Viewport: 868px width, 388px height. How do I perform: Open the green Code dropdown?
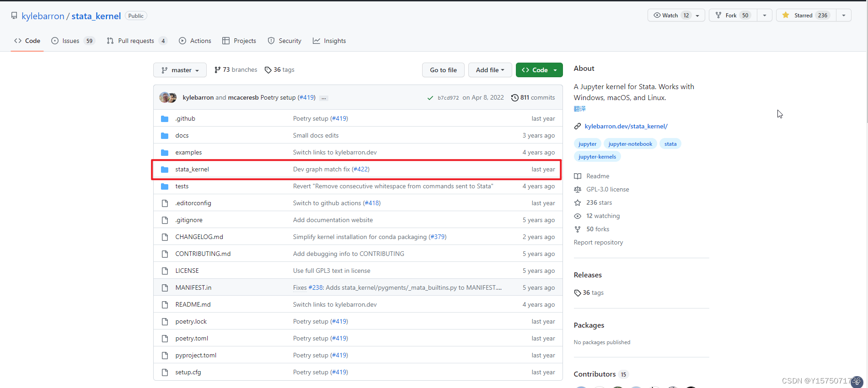[x=539, y=70]
